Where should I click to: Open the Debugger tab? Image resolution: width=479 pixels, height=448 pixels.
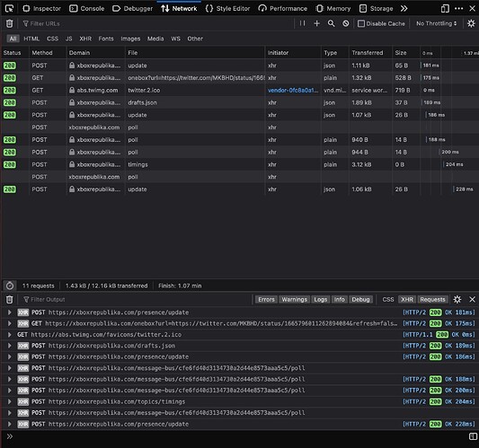133,9
